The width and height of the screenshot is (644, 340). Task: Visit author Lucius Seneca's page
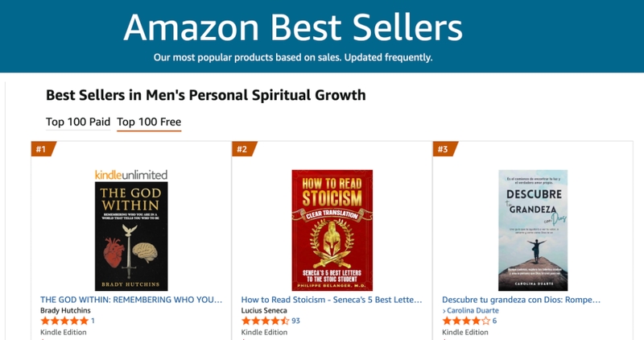[266, 310]
